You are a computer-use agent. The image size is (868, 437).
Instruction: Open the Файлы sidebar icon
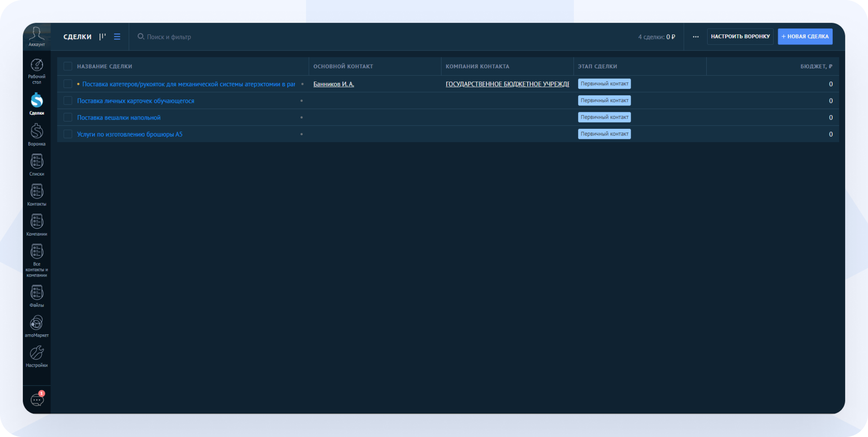tap(37, 293)
